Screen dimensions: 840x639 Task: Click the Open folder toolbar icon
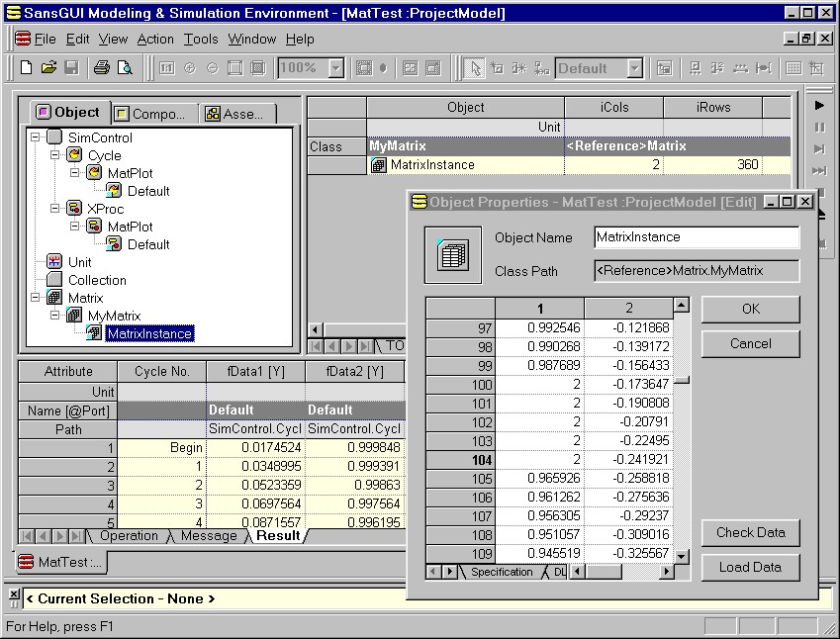pos(48,68)
